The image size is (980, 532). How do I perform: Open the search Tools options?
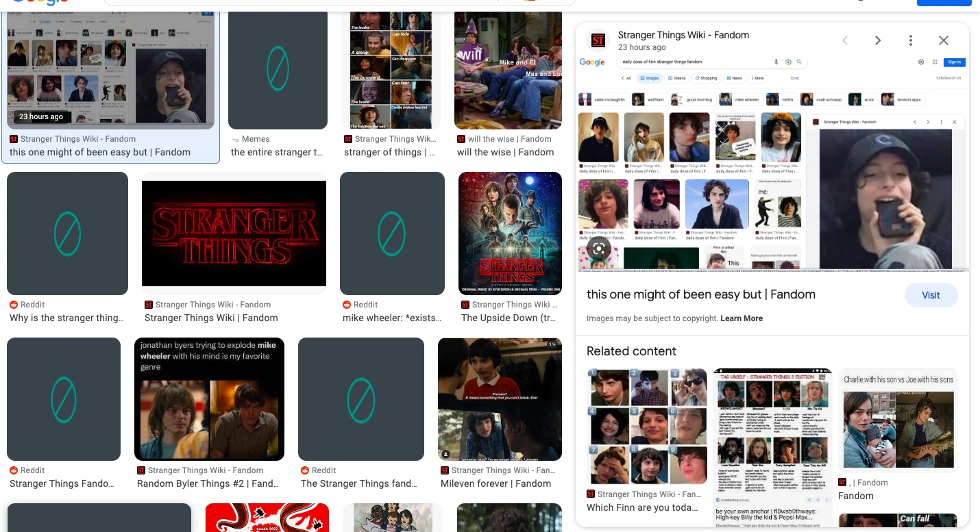pos(794,78)
